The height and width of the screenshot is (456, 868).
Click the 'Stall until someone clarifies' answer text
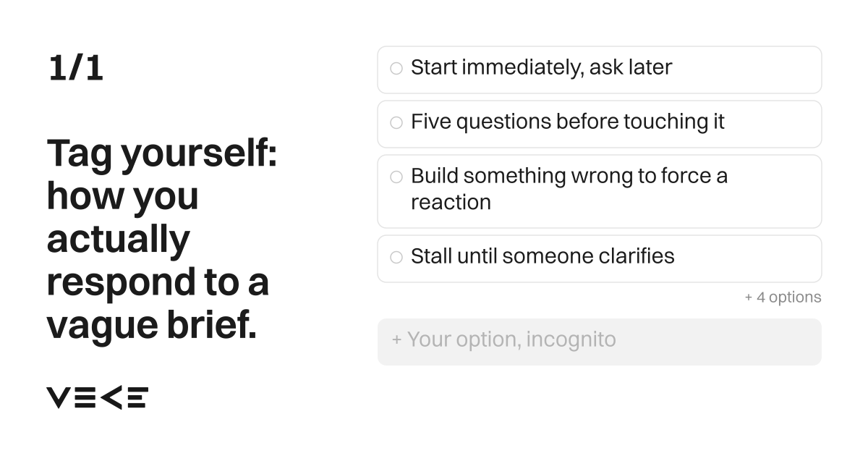[542, 256]
